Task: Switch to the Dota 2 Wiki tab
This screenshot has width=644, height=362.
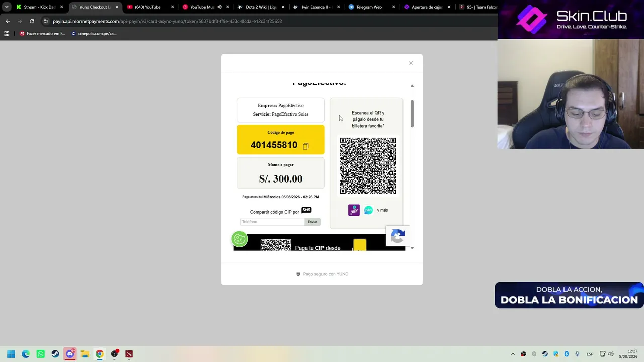Action: [x=261, y=7]
